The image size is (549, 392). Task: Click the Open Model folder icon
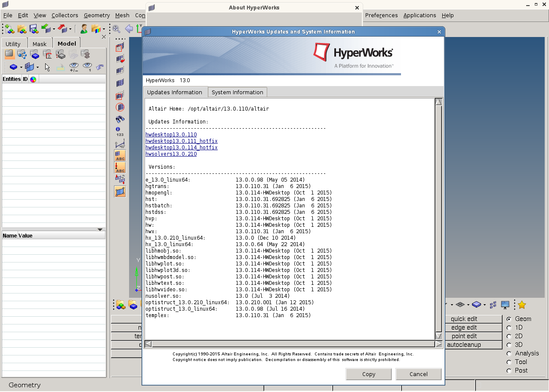(x=22, y=29)
